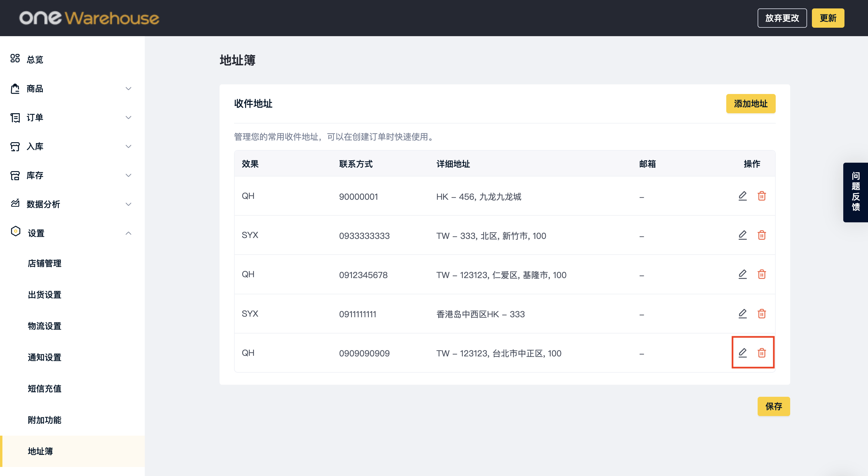Image resolution: width=868 pixels, height=476 pixels.
Task: Expand the 订单 orders menu
Action: 128,117
